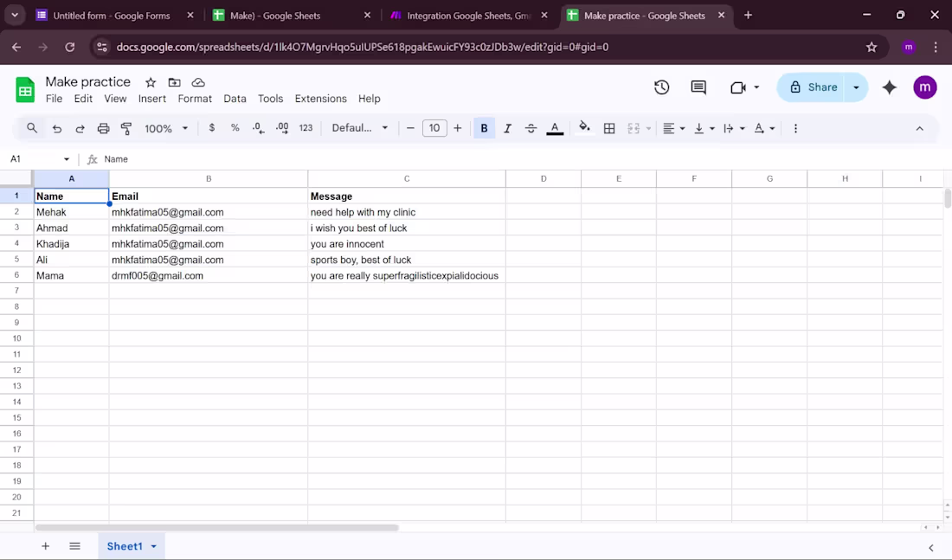Toggle strikethrough formatting
Image resolution: width=952 pixels, height=560 pixels.
(531, 128)
